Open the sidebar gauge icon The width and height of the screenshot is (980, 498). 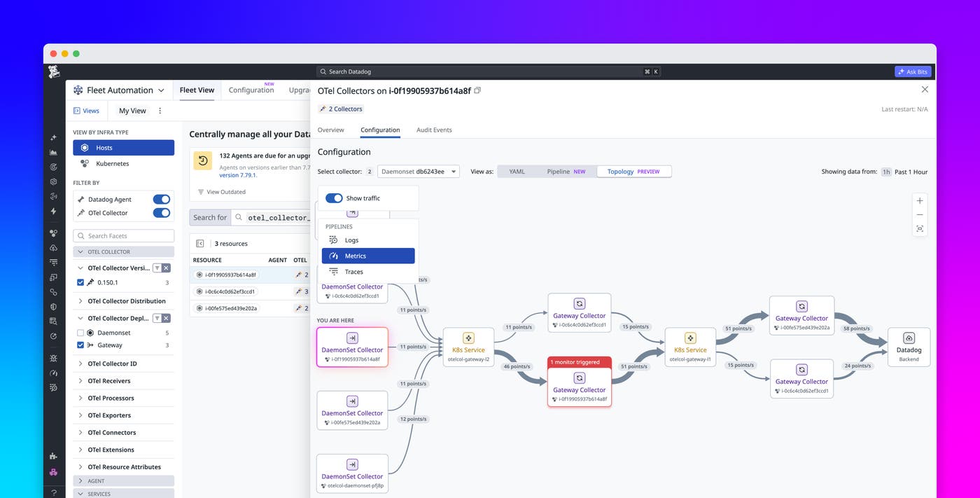tap(54, 373)
